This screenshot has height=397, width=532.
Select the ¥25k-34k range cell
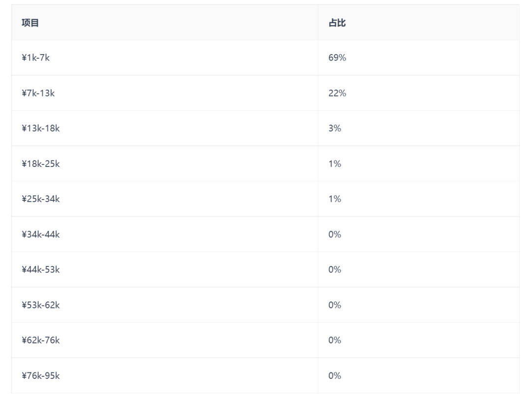[x=40, y=199]
